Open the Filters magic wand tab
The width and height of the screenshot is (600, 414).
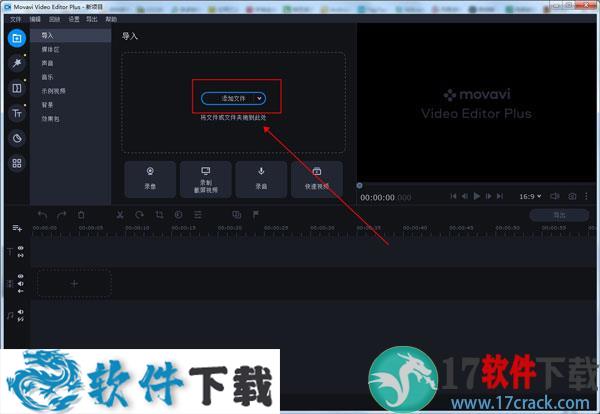17,64
